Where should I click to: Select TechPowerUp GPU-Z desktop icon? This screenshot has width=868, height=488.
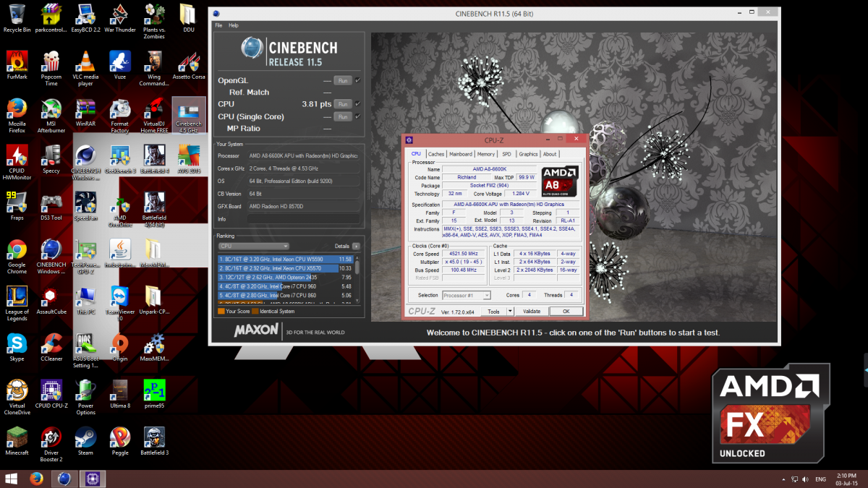click(x=85, y=257)
